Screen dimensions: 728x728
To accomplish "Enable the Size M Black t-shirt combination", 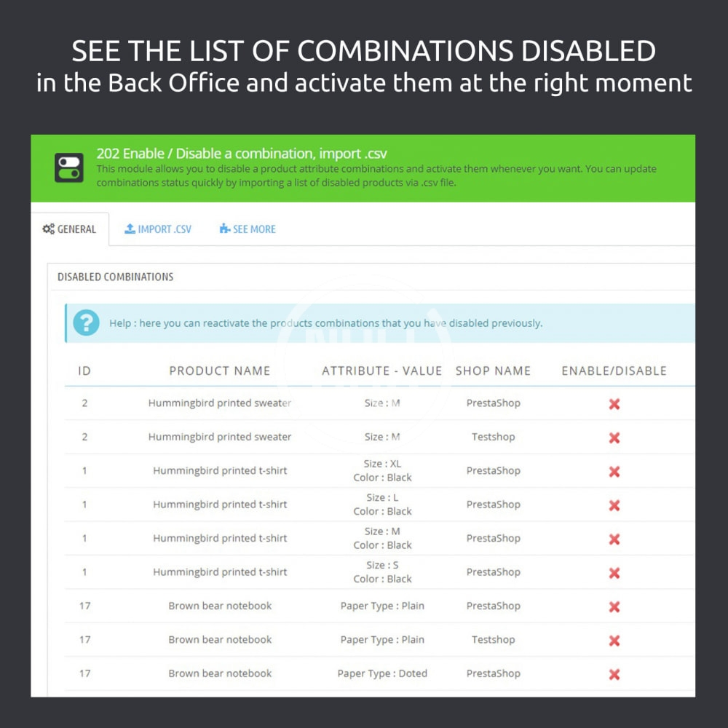I will 614,539.
